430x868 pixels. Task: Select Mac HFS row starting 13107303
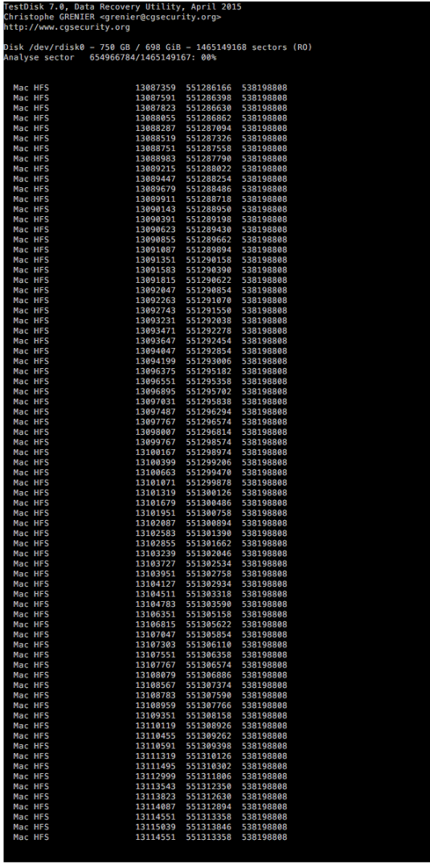[x=150, y=646]
